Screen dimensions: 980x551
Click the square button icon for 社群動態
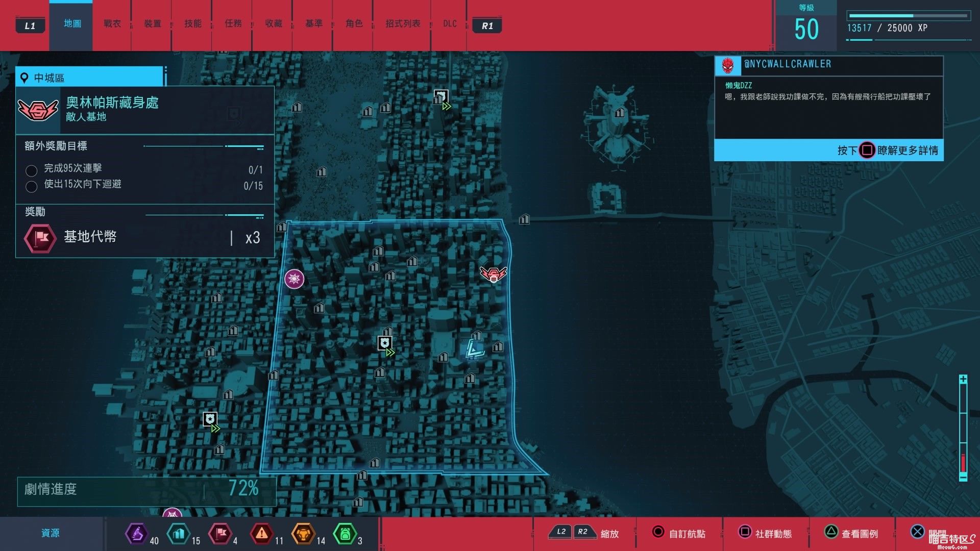[x=745, y=532]
